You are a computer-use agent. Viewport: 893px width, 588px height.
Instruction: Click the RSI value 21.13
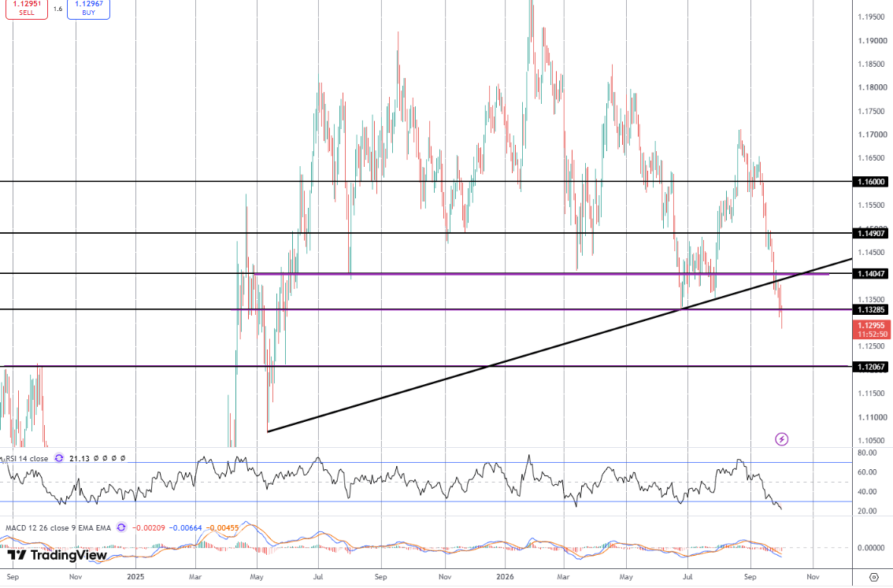[80, 458]
